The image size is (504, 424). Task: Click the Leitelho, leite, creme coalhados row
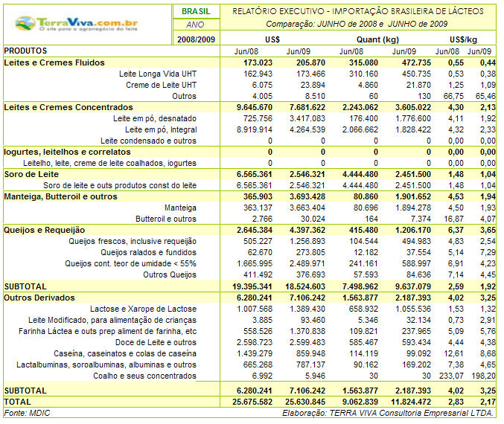click(109, 163)
